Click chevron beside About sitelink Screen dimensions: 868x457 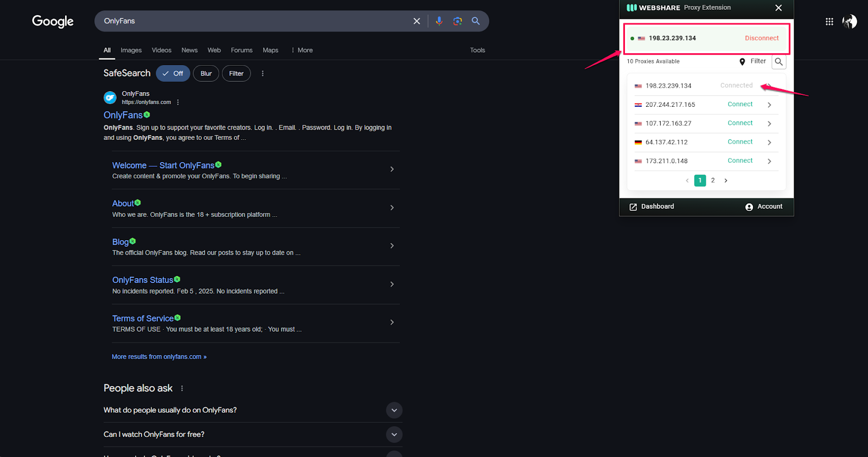(x=392, y=208)
